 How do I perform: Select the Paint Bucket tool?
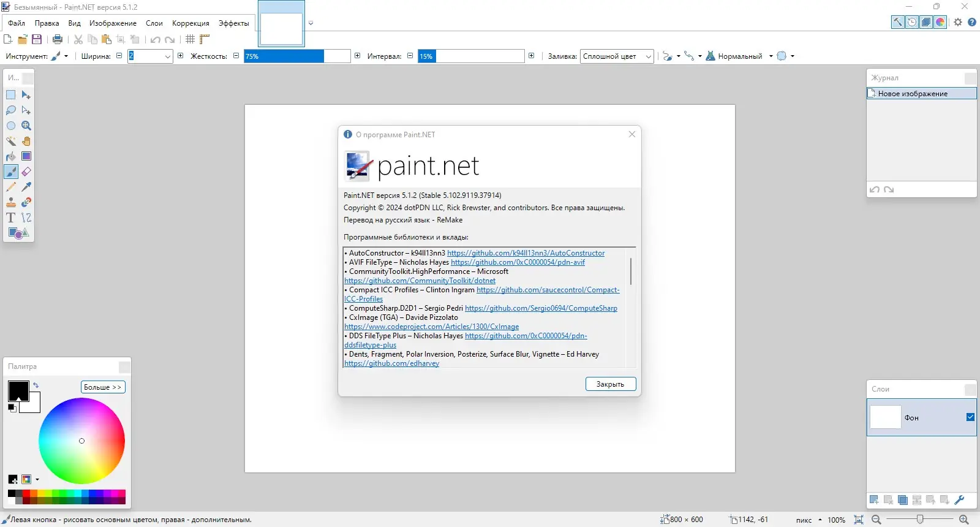[11, 156]
